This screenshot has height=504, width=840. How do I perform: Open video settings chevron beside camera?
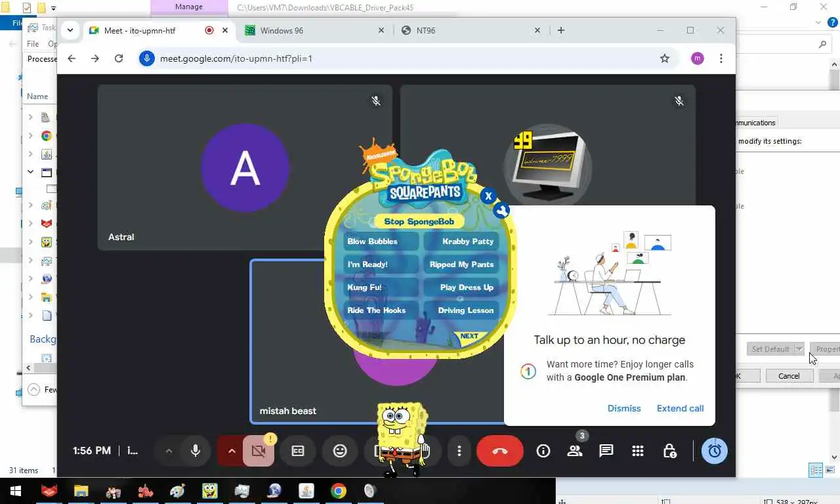(x=231, y=451)
